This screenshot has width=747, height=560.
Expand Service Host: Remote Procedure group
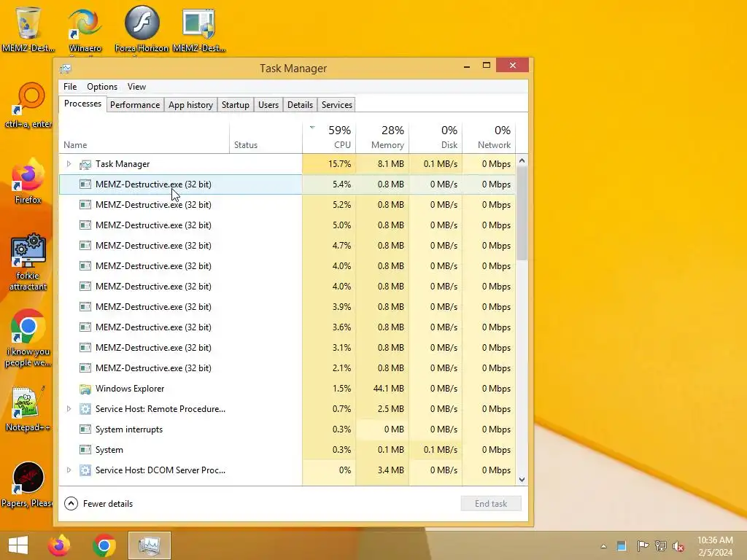point(69,408)
